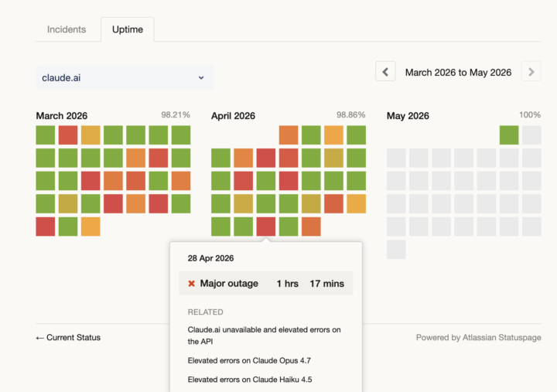Screen dimensions: 557x392
Task: Select the gray May 31 day square
Action: (396, 249)
